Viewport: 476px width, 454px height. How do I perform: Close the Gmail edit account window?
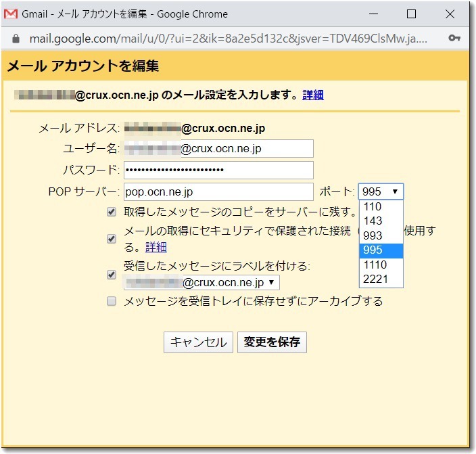coord(450,14)
